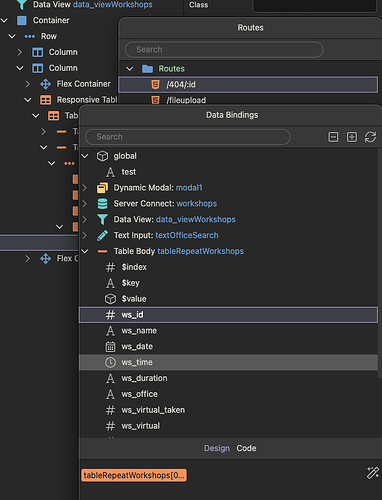Expand the Text Input textOfficeSearch node

(x=85, y=235)
